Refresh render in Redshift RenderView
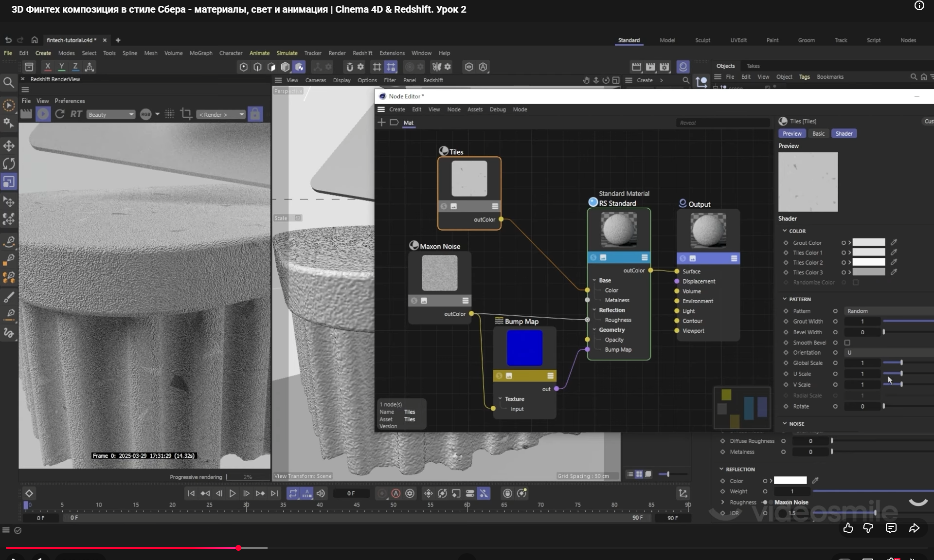 [x=60, y=114]
